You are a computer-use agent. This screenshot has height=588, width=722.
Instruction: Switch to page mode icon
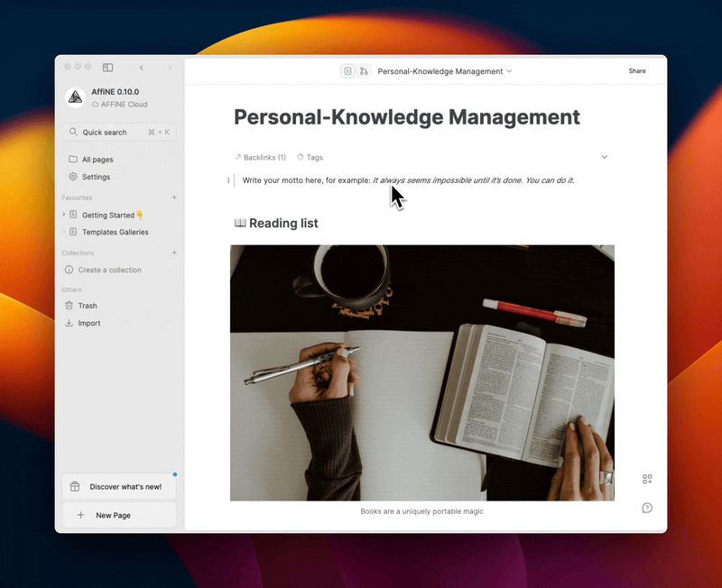click(x=347, y=71)
